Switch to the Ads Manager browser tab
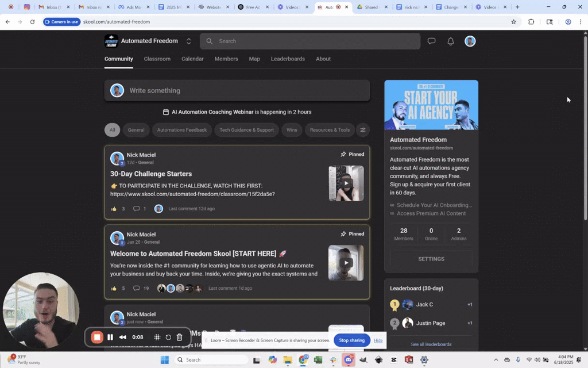 point(134,7)
